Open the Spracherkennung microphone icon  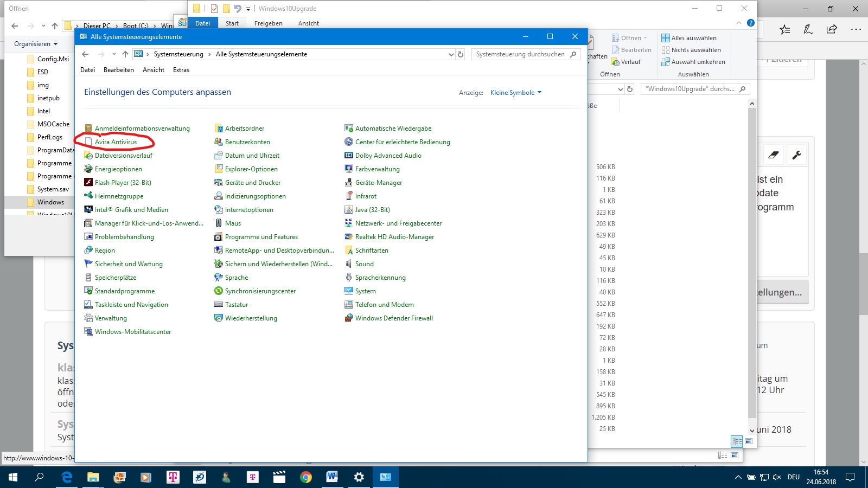click(349, 278)
